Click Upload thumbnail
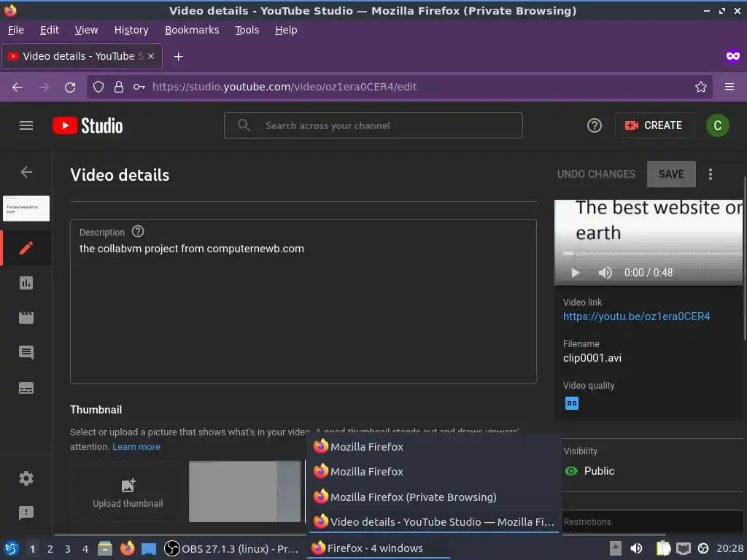This screenshot has height=560, width=747. [128, 492]
